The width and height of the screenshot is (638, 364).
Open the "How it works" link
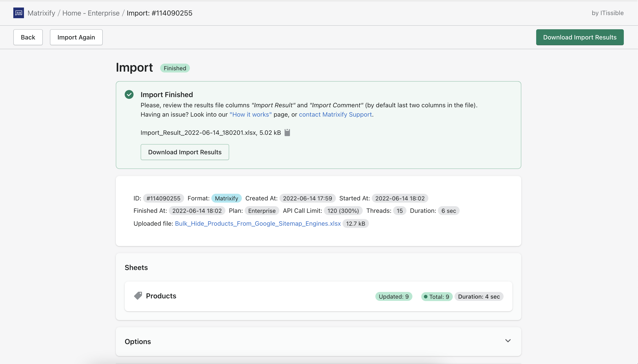pos(250,114)
